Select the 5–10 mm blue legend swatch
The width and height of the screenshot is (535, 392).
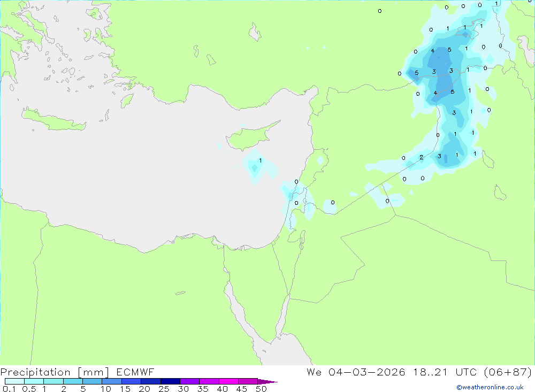click(x=93, y=381)
